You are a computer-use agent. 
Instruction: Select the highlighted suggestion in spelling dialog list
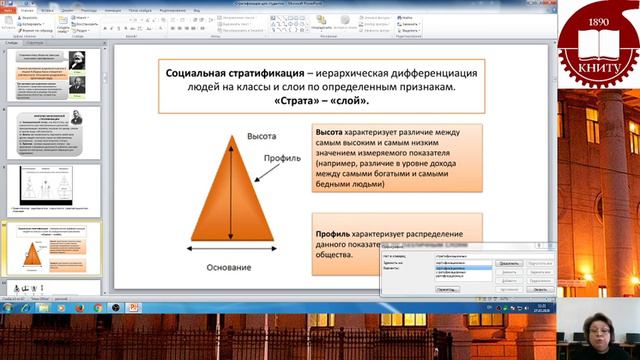pyautogui.click(x=464, y=268)
